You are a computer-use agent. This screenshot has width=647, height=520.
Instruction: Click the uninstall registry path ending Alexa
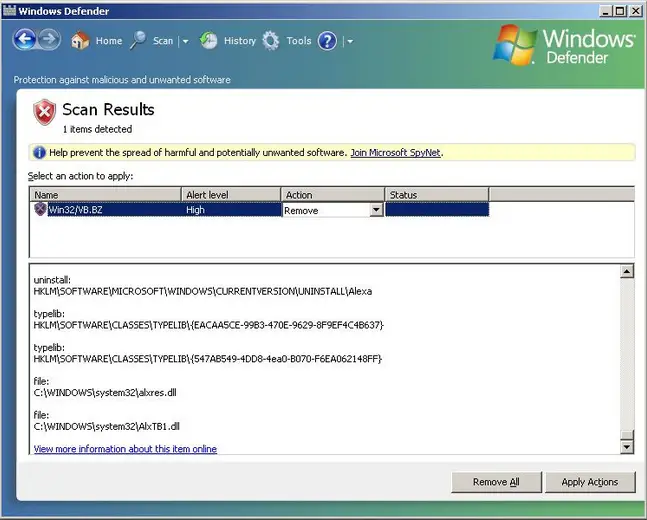[203, 291]
